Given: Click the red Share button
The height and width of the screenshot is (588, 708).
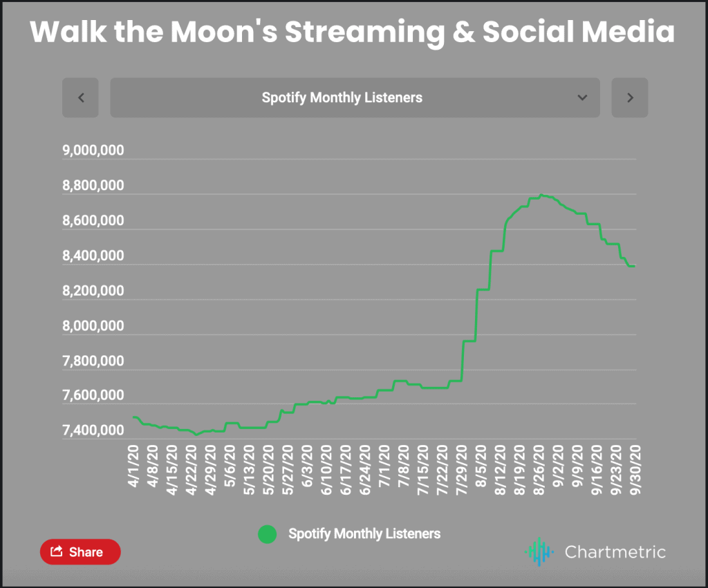Looking at the screenshot, I should [x=80, y=551].
